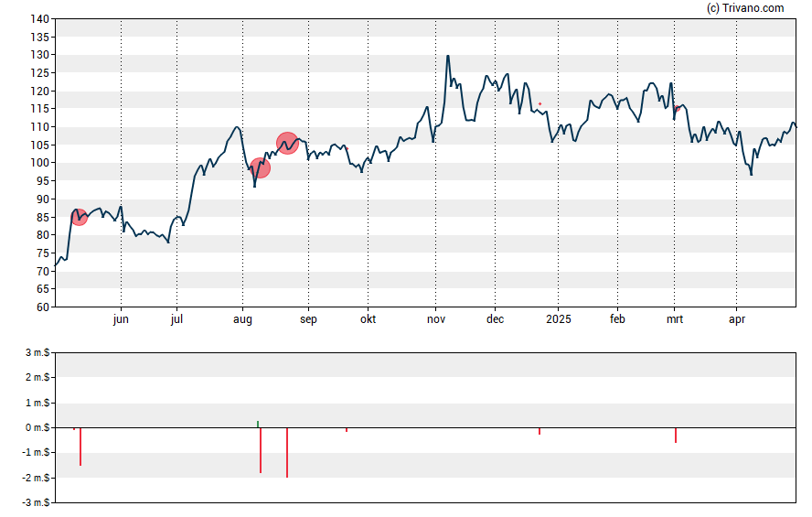
Task: Click the price low near 96 in April
Action: (751, 175)
